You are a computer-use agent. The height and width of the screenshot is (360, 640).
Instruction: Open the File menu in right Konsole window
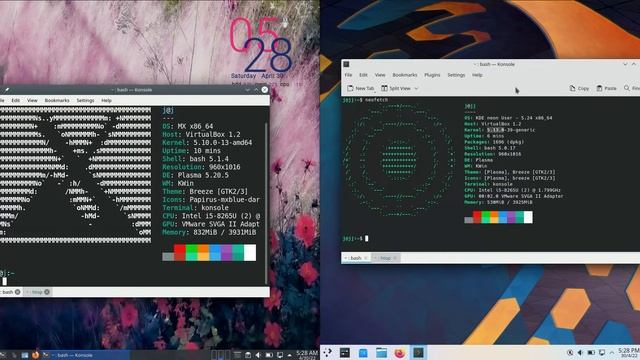348,75
